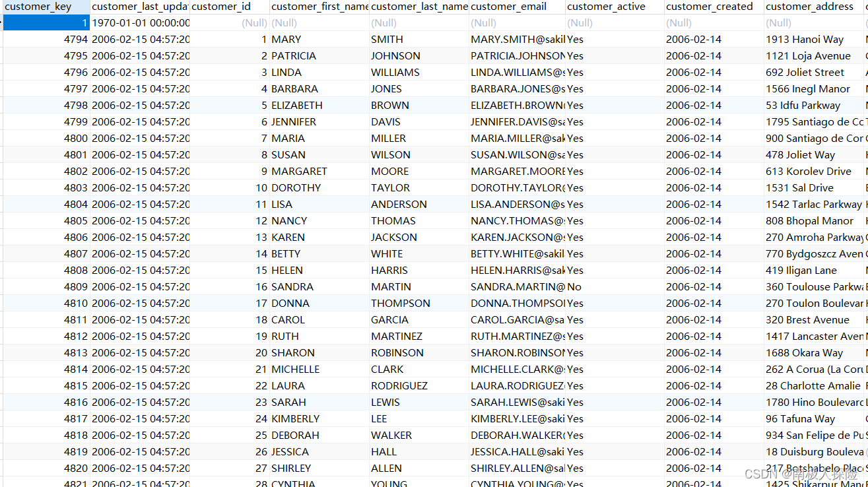Screen dimensions: 868x487
Task: Select the customer_active column header
Action: tap(615, 7)
